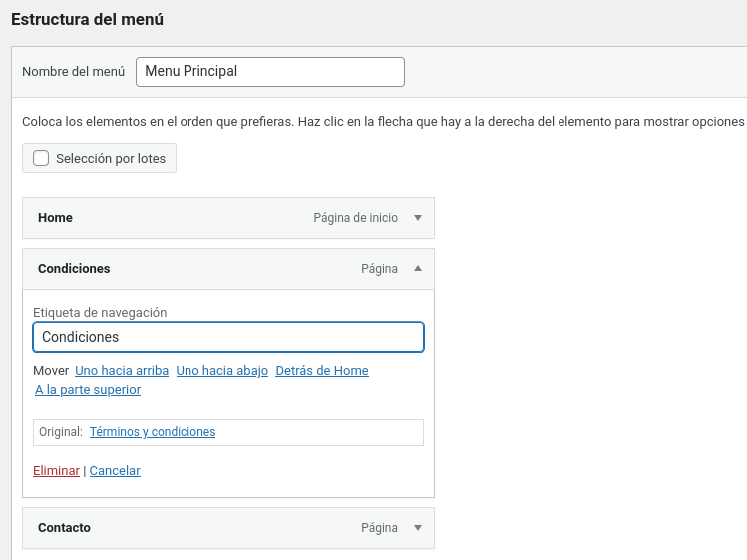
Task: Click the Etiqueta de navegación input
Action: (228, 337)
